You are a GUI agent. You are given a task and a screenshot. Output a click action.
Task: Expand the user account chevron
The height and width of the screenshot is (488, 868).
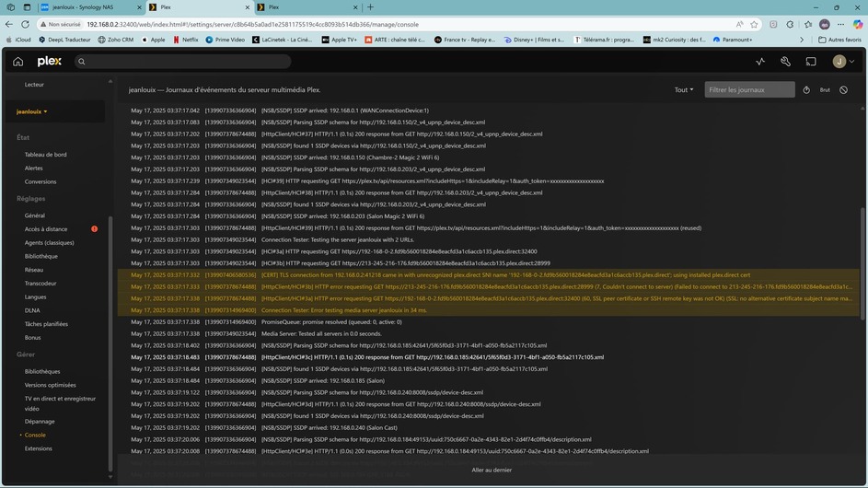click(852, 62)
